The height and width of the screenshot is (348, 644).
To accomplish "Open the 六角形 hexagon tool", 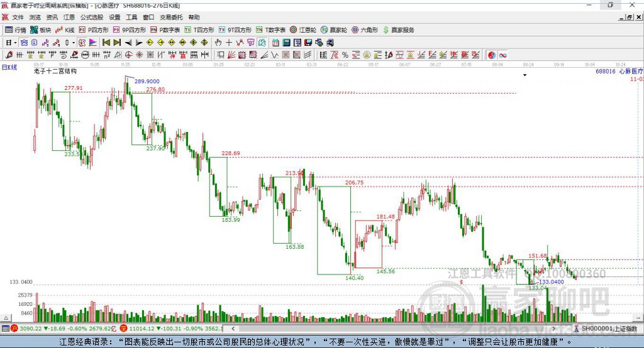I will [x=365, y=30].
